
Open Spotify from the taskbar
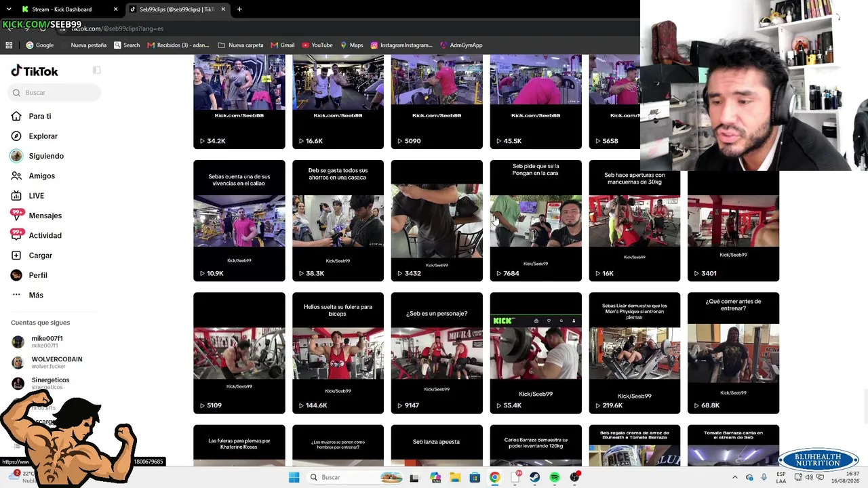(555, 477)
